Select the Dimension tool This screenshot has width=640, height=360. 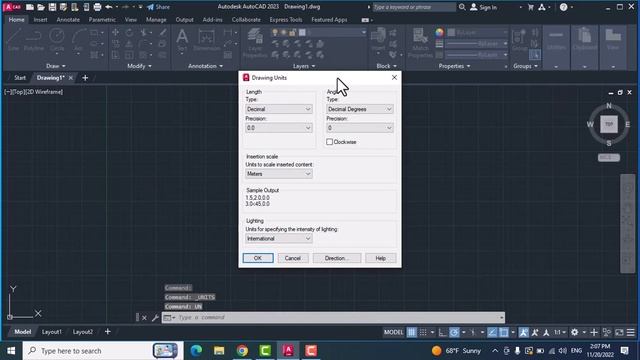[x=207, y=40]
